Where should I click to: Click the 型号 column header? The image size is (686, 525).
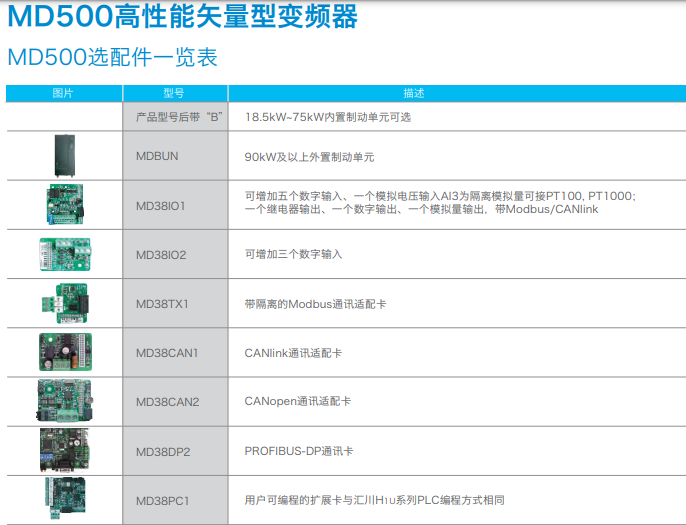click(174, 93)
